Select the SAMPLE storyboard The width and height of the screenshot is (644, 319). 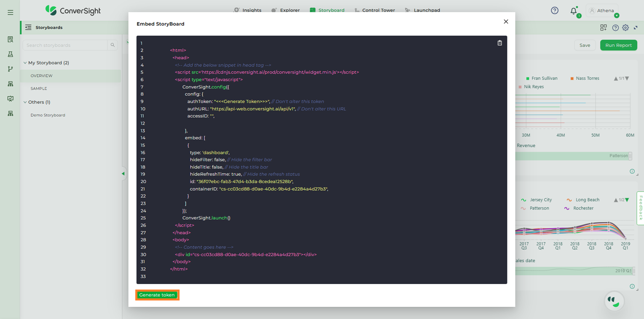click(x=39, y=89)
